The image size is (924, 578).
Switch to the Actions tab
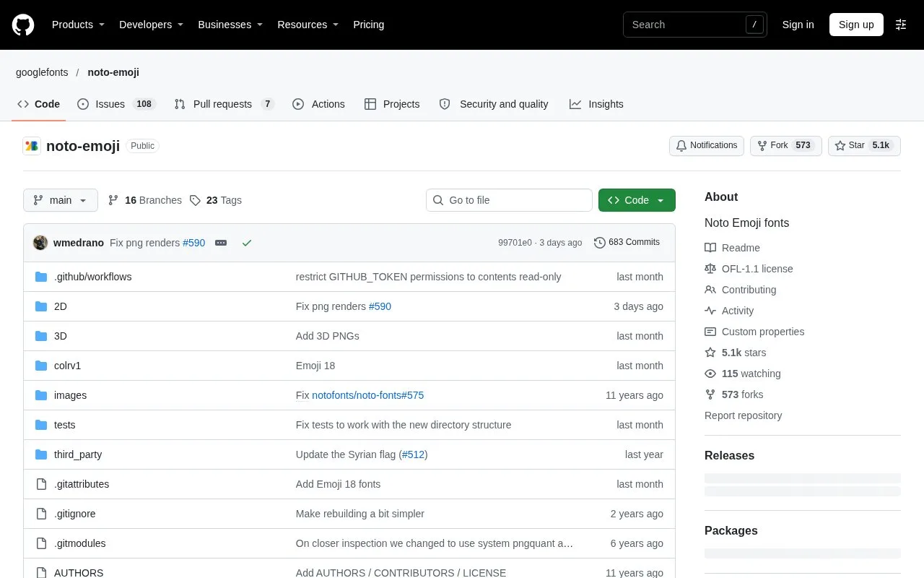(318, 104)
